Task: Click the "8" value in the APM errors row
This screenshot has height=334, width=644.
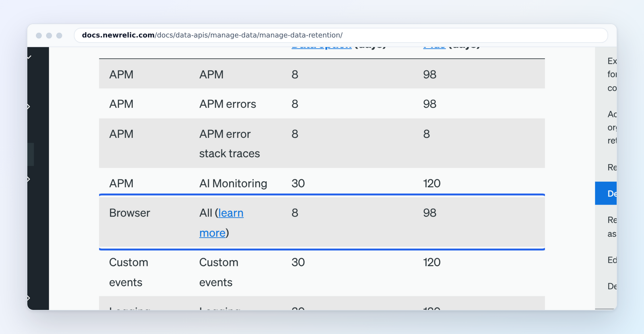Action: tap(295, 104)
